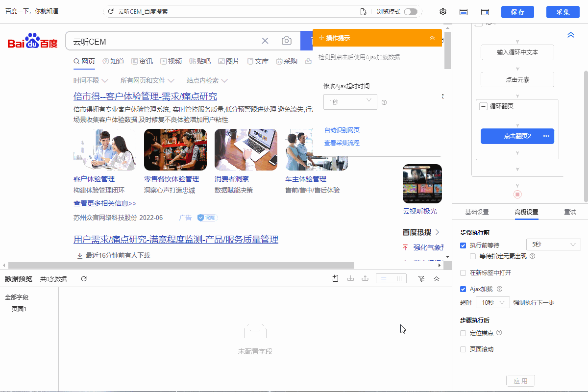This screenshot has width=588, height=392.
Task: Click the 应用 apply button
Action: pyautogui.click(x=520, y=381)
